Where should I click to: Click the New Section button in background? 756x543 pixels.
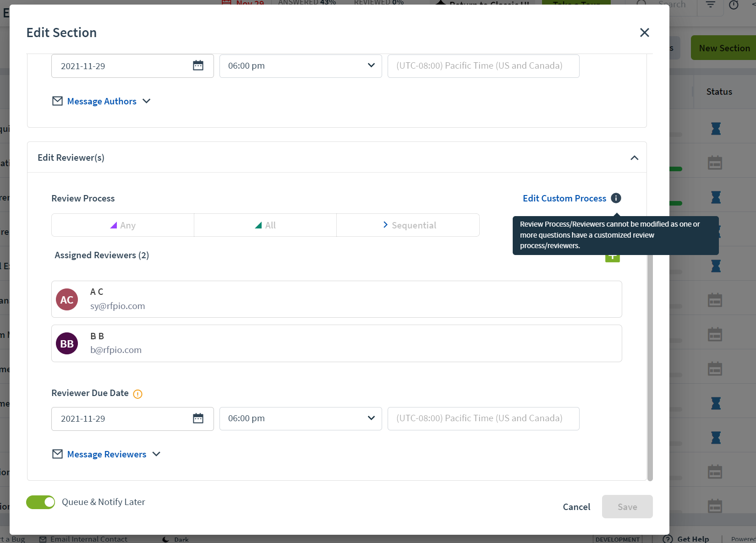(x=724, y=48)
